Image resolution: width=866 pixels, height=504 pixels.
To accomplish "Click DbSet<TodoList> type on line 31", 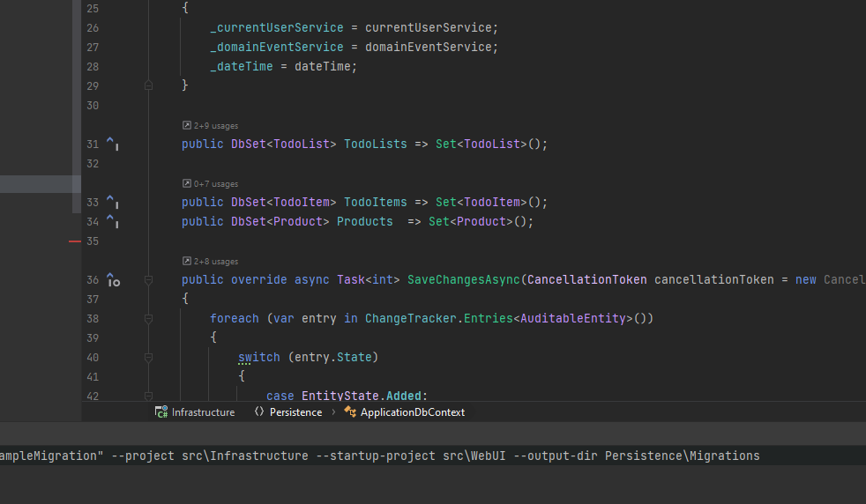I will (x=284, y=145).
